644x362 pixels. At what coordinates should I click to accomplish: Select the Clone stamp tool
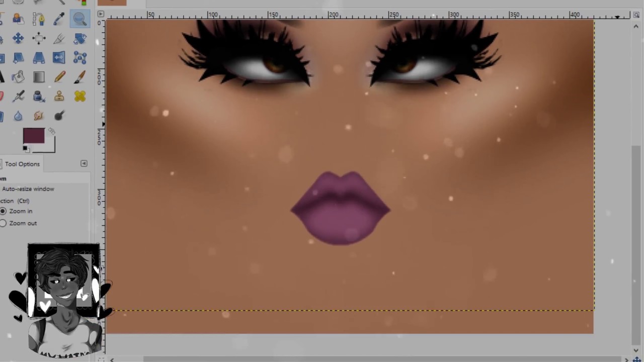click(59, 96)
